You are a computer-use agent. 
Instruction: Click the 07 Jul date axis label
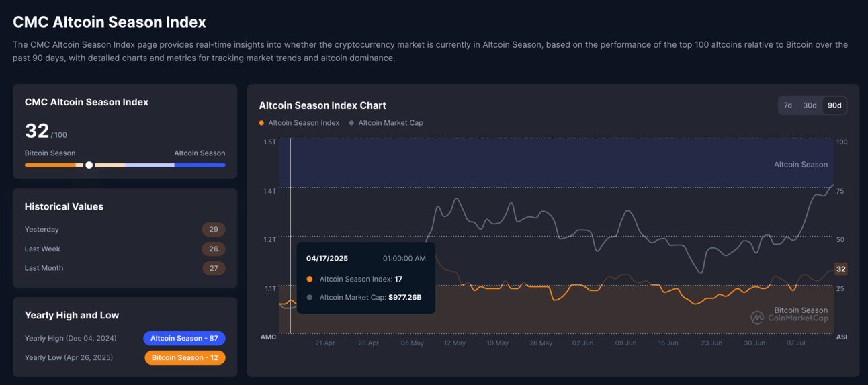[x=796, y=343]
